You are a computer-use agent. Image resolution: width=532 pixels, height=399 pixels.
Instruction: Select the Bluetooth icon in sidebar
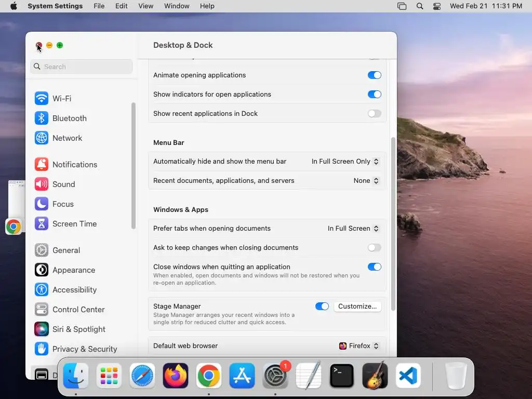tap(42, 118)
